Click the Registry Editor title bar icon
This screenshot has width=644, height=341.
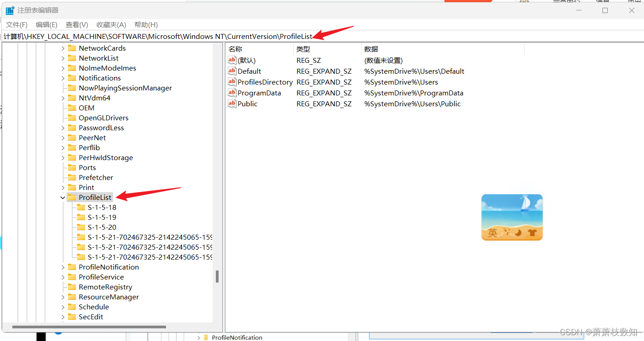tap(10, 10)
